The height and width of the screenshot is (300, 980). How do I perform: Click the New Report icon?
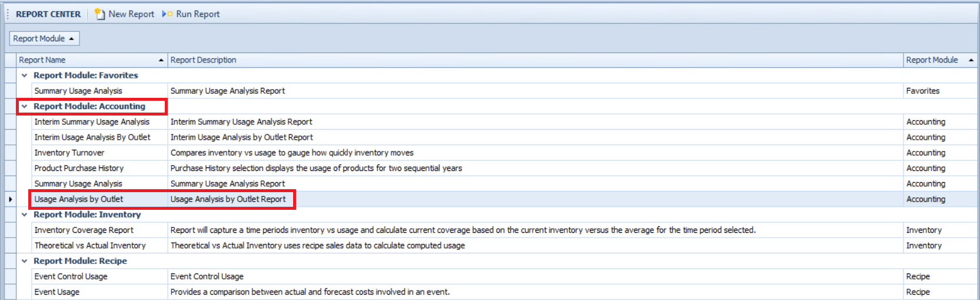(99, 14)
